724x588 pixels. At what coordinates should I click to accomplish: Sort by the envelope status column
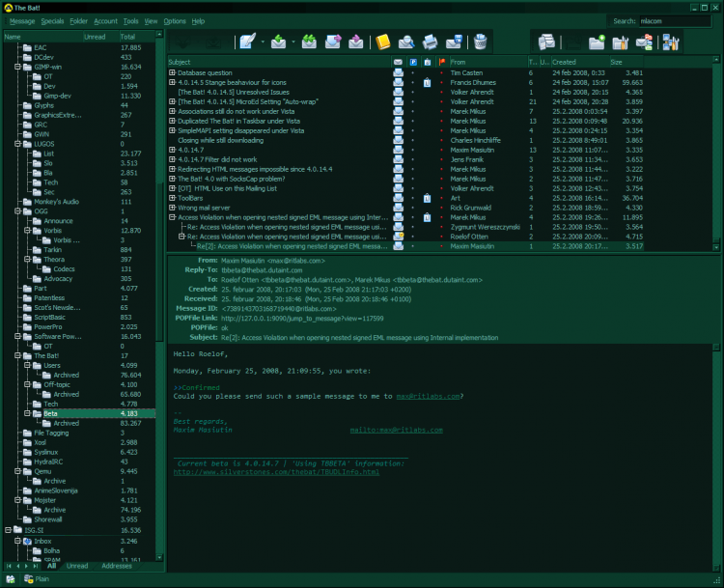(x=398, y=62)
